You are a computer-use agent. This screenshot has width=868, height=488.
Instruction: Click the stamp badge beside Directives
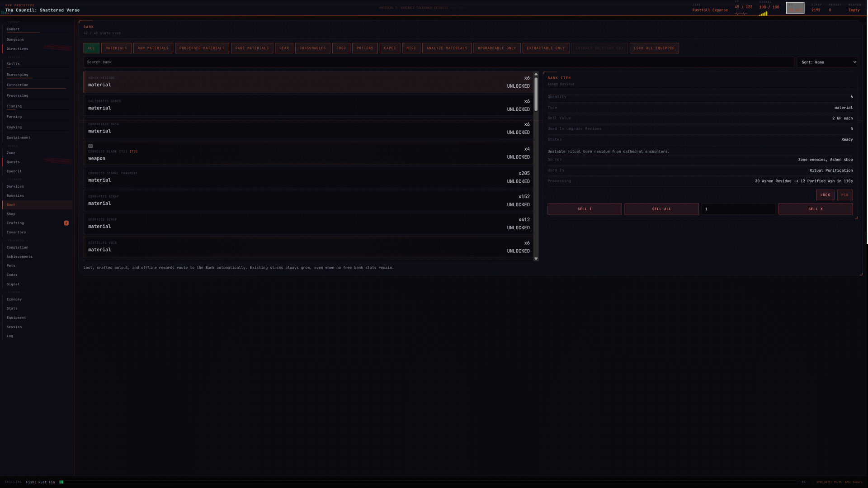tap(57, 47)
